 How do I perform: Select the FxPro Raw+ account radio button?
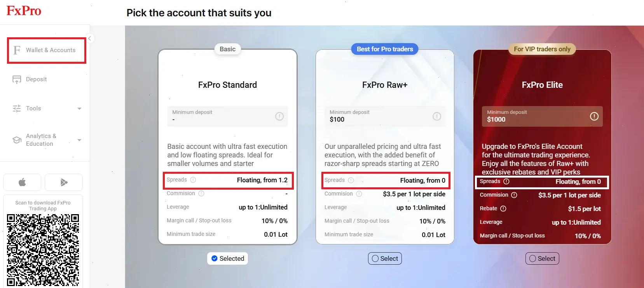[x=375, y=258]
